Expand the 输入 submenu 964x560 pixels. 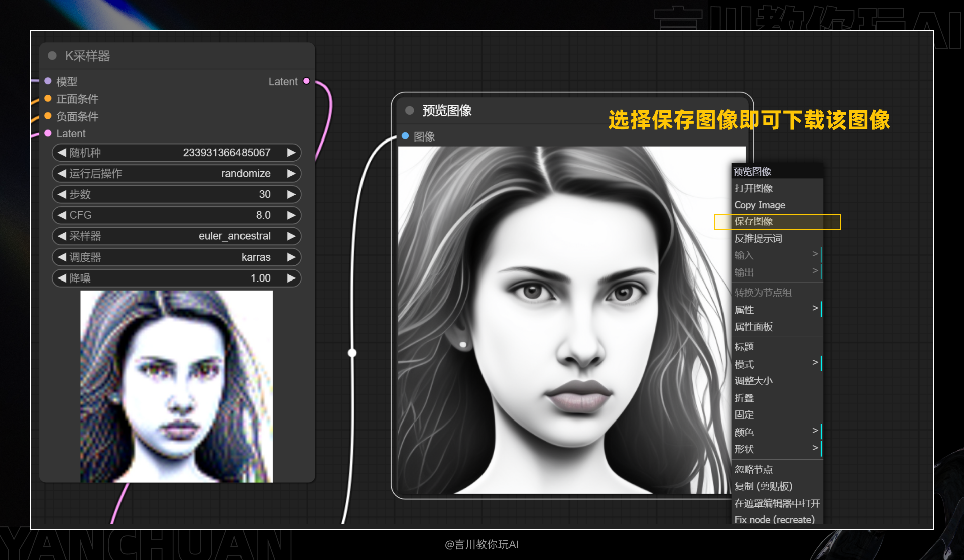(777, 255)
